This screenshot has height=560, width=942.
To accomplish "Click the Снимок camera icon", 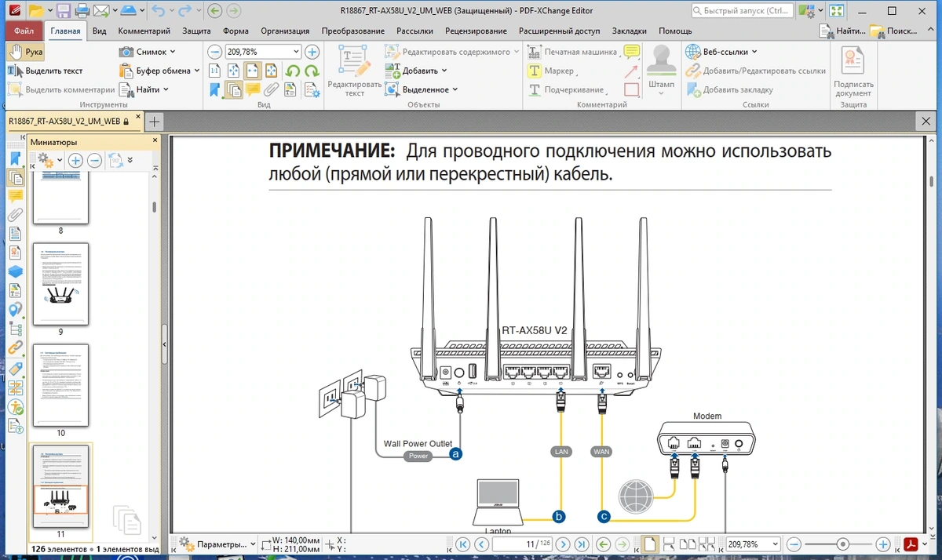I will tap(126, 52).
